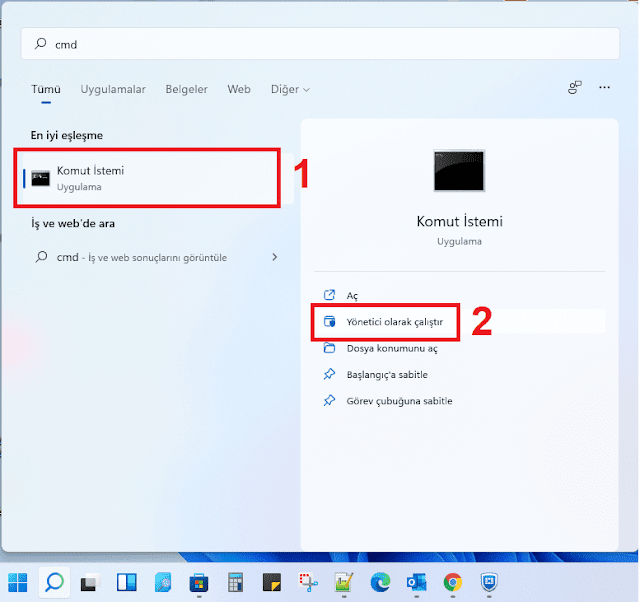Open Sticky Notes from the taskbar
Image resolution: width=640 pixels, height=602 pixels.
pos(272,582)
